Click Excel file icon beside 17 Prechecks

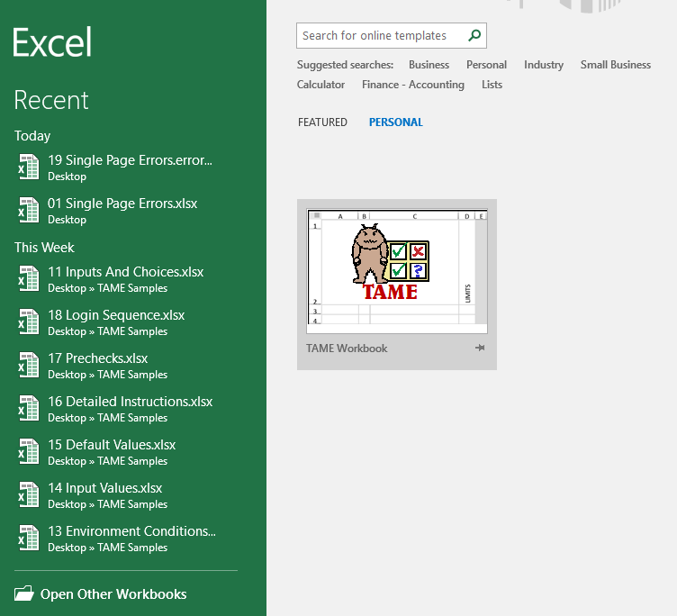coord(29,365)
